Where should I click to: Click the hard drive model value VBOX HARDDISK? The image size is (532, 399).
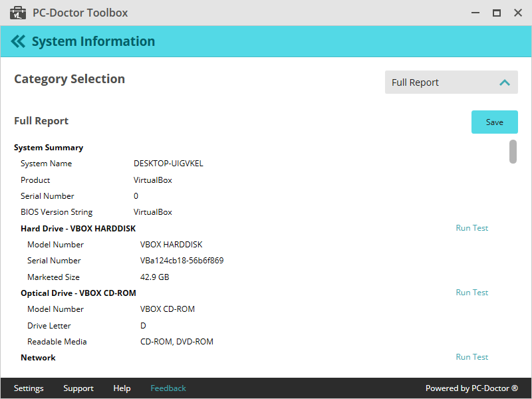point(172,245)
